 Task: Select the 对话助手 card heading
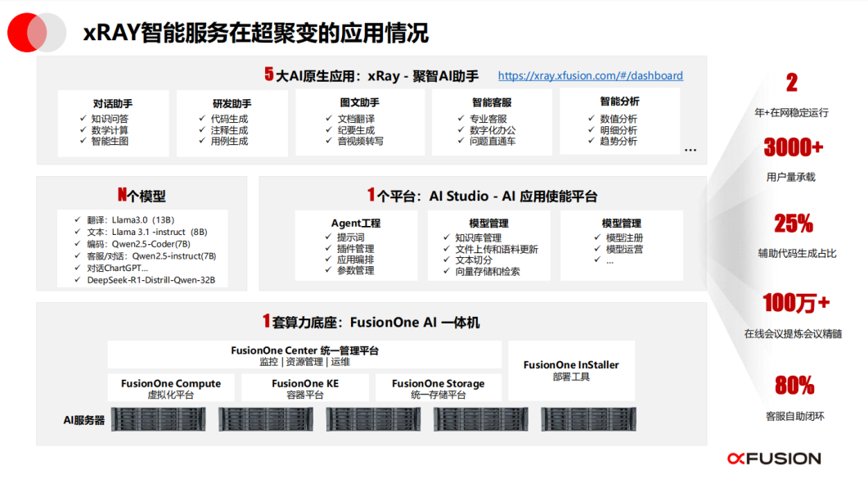click(113, 104)
